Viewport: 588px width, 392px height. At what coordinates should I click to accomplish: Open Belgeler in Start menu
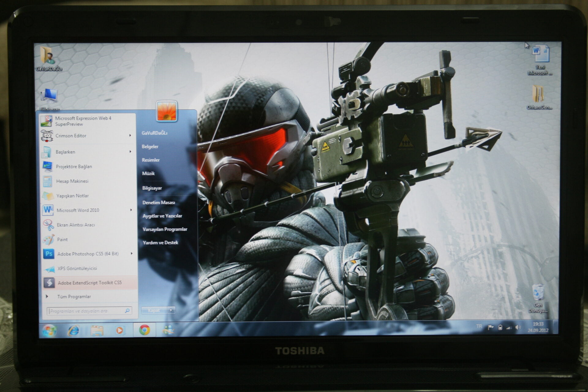click(150, 147)
